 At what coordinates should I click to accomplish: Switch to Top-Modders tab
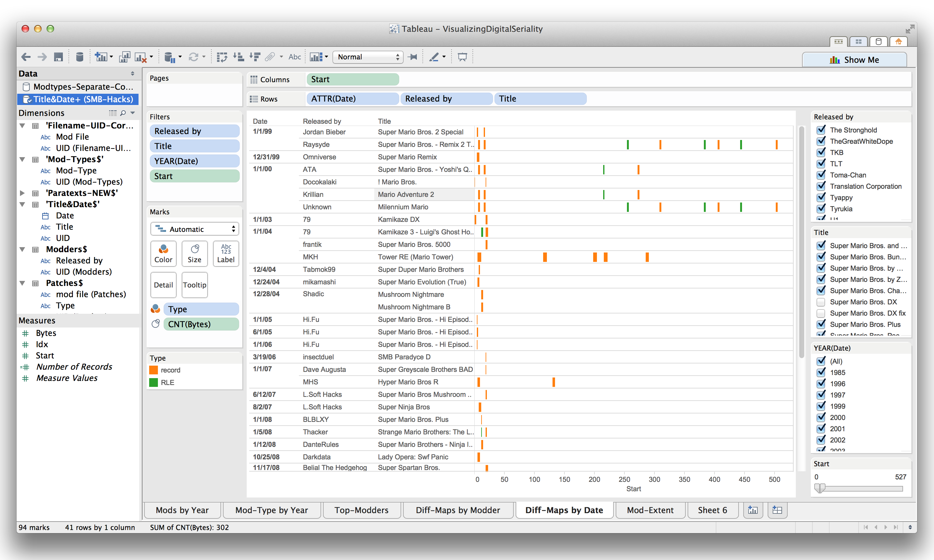[x=361, y=510]
